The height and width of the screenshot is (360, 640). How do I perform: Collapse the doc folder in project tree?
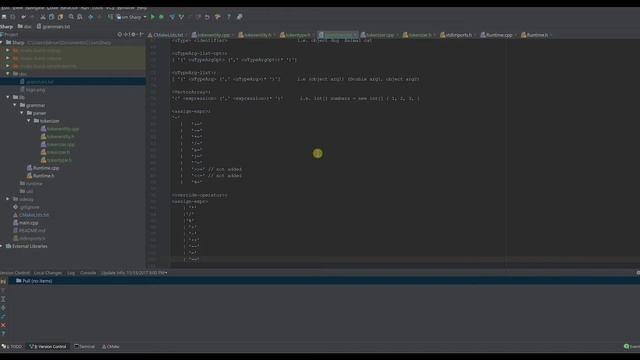pos(8,74)
